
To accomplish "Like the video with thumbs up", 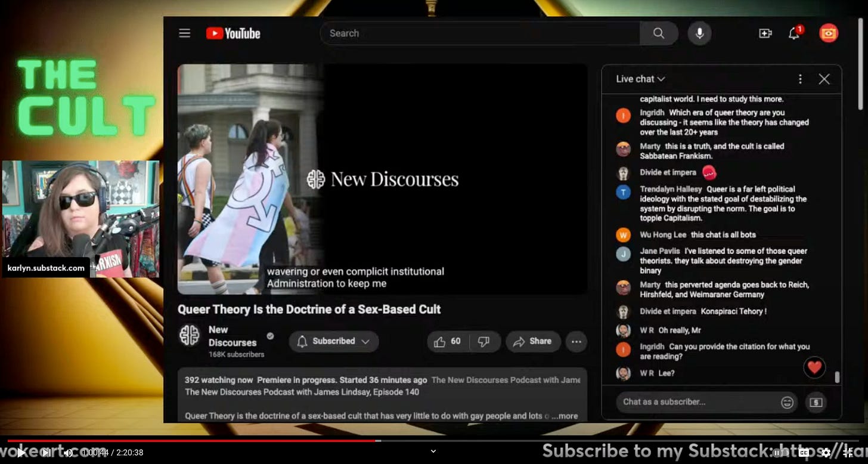I will pos(449,341).
